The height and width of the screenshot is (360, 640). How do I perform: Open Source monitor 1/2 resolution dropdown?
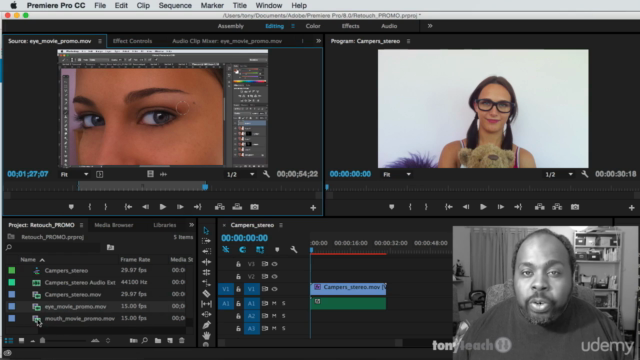pos(241,174)
